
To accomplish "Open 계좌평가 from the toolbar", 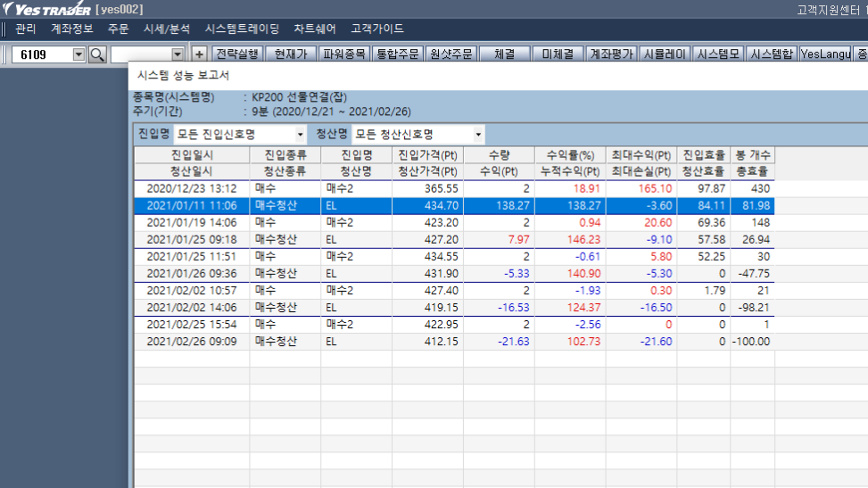I will pos(611,54).
